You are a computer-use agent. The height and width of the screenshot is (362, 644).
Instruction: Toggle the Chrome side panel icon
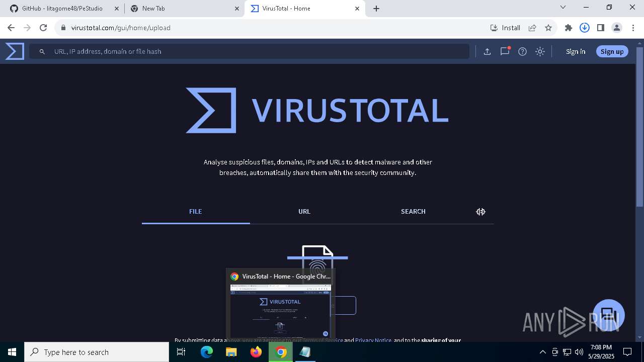pyautogui.click(x=601, y=28)
